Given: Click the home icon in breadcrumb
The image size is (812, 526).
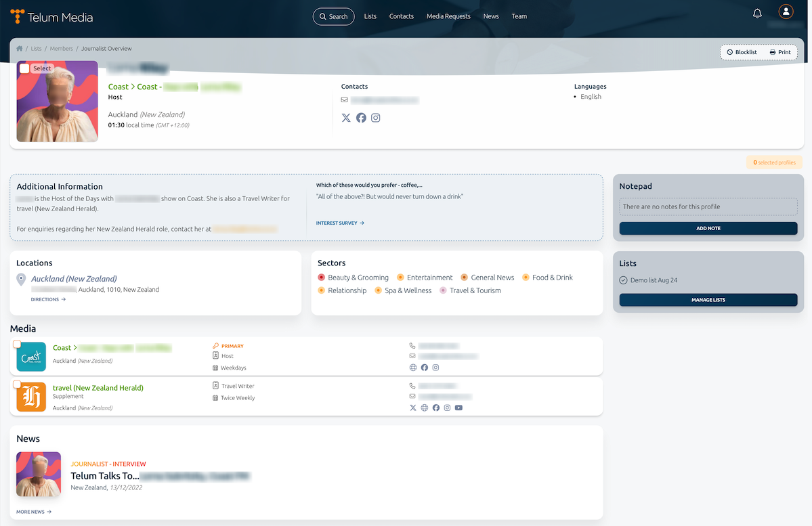Looking at the screenshot, I should (20, 49).
